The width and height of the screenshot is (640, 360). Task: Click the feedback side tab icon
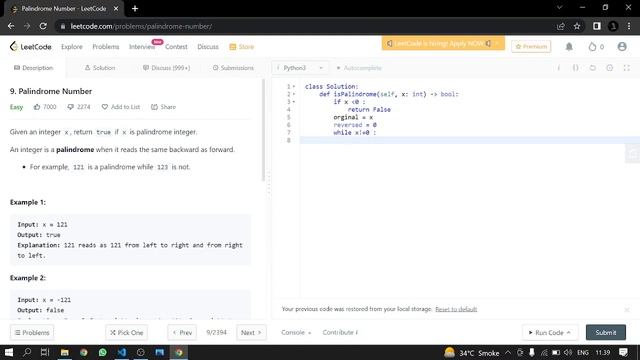tap(633, 154)
